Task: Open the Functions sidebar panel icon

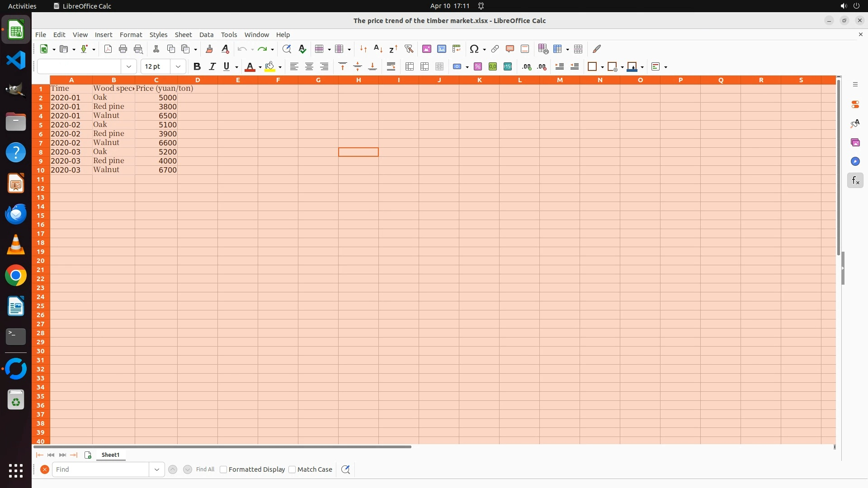Action: point(855,181)
